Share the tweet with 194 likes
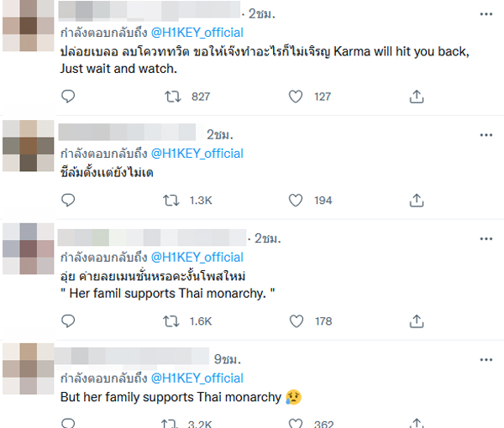The width and height of the screenshot is (504, 428). coord(417,201)
